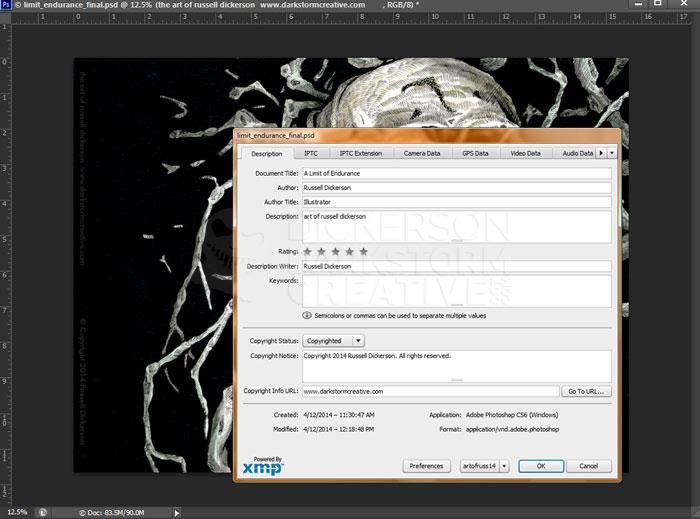Set rating to five stars
The height and width of the screenshot is (519, 700).
pos(364,252)
